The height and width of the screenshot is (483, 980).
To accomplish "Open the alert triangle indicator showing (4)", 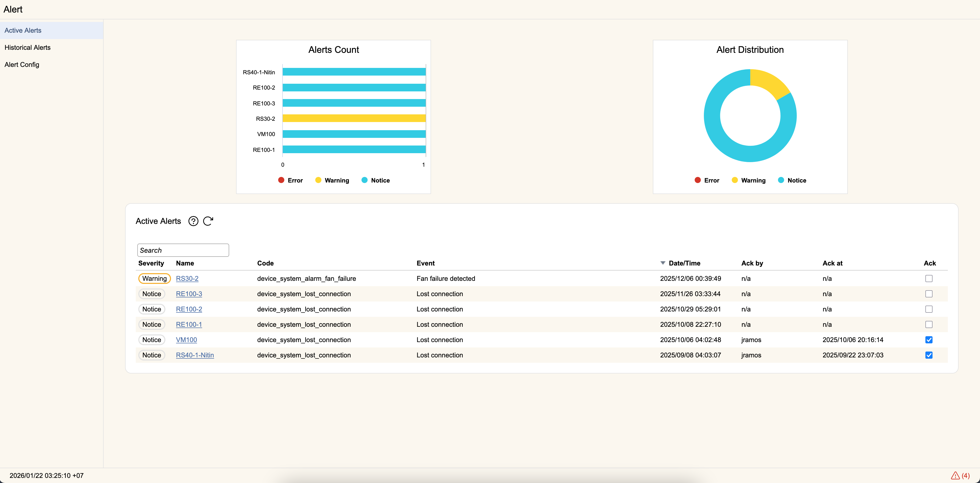I will point(960,475).
